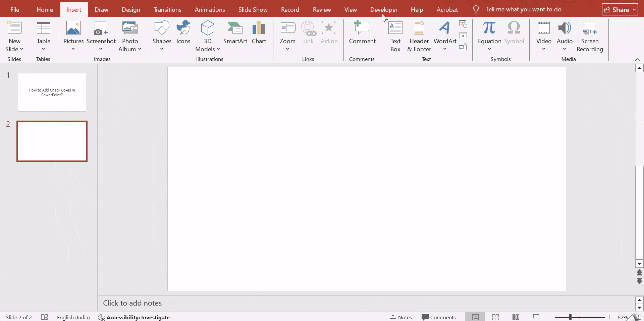Viewport: 644px width, 321px height.
Task: Click Accessibility: Investigate in status bar
Action: click(134, 317)
